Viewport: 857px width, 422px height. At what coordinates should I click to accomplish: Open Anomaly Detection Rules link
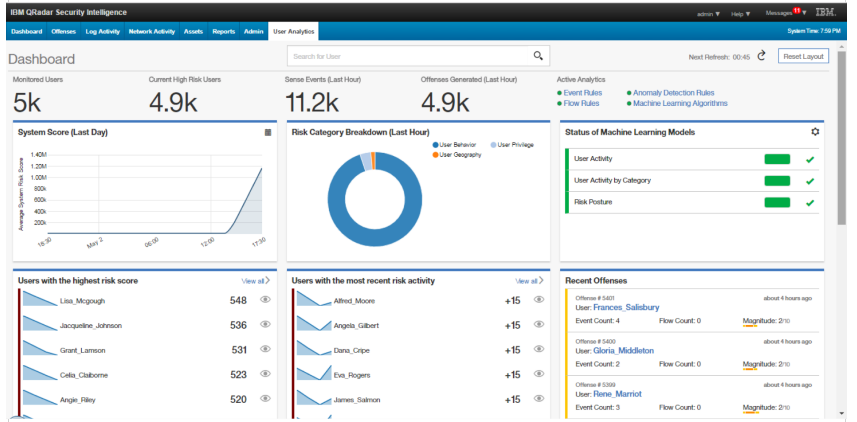673,93
